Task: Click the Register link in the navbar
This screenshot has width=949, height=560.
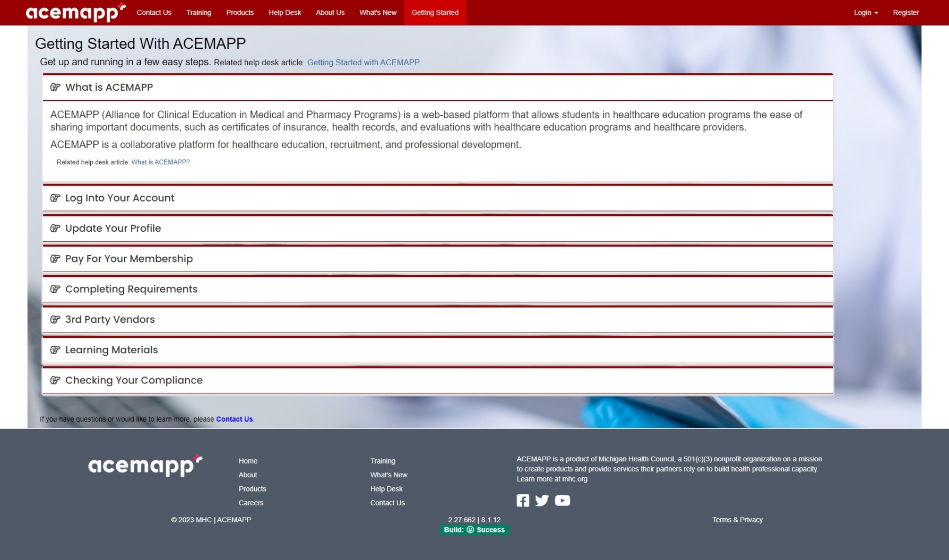Action: click(x=905, y=13)
